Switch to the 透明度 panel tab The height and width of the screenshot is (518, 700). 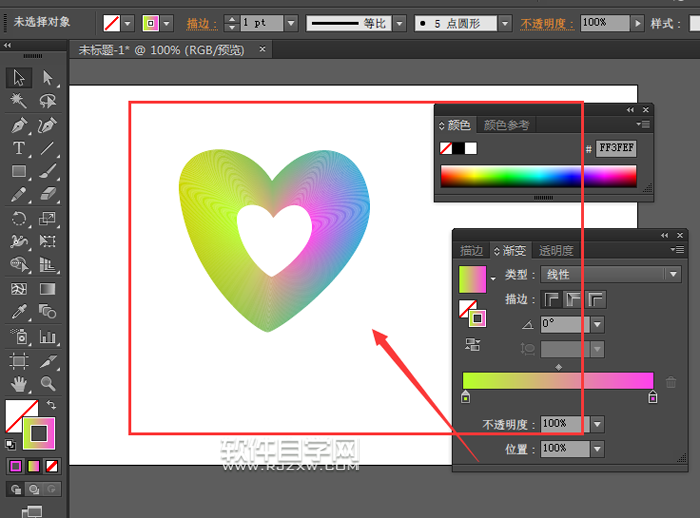tap(556, 251)
